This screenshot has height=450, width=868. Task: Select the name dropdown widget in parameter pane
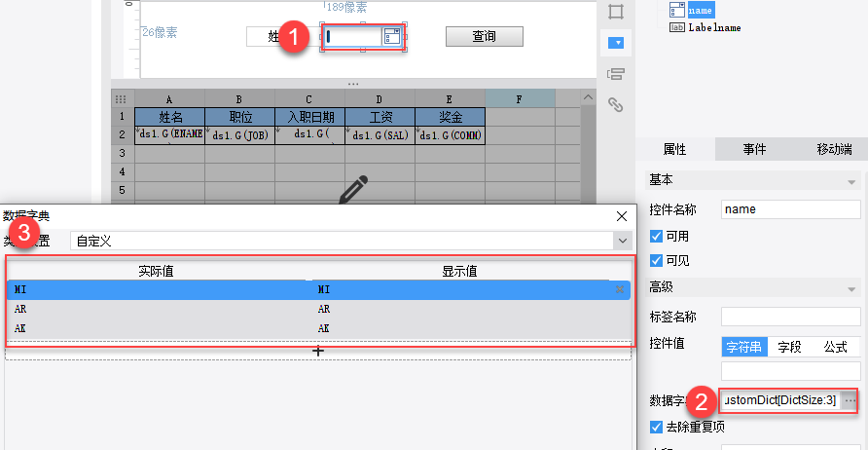(363, 37)
